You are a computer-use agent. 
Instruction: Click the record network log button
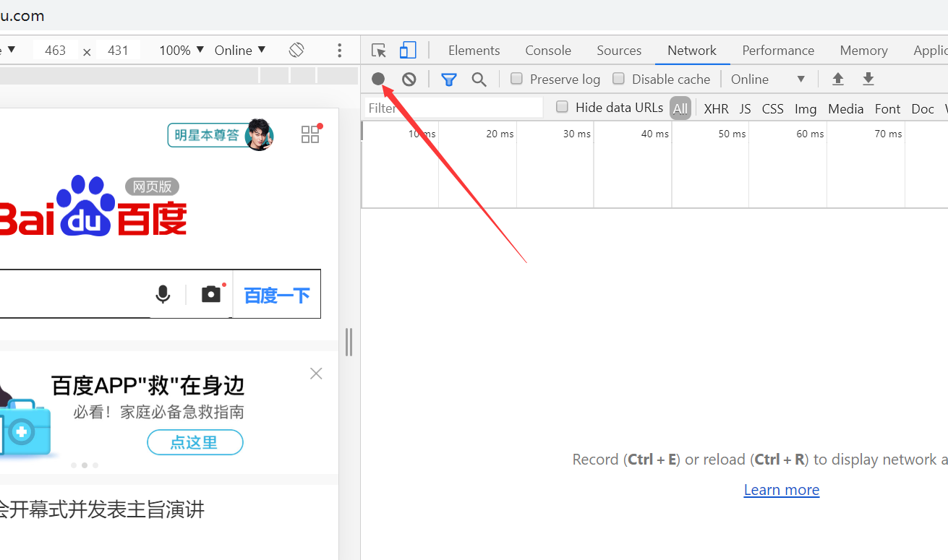pos(378,79)
